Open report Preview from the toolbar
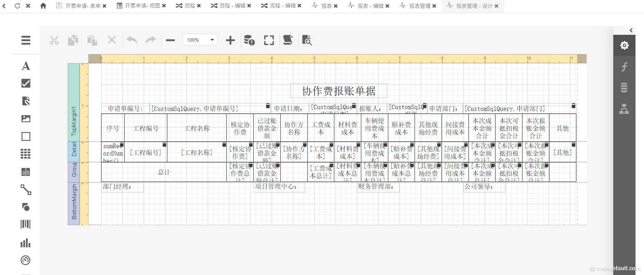Viewport: 644px width, 275px height. [x=307, y=40]
